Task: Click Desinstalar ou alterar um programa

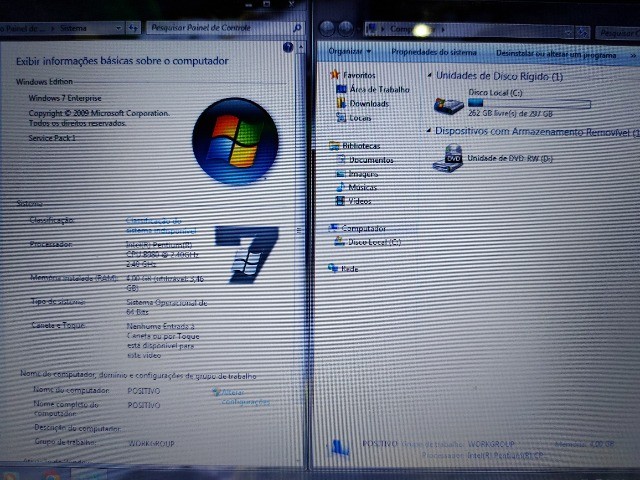Action: click(x=556, y=54)
